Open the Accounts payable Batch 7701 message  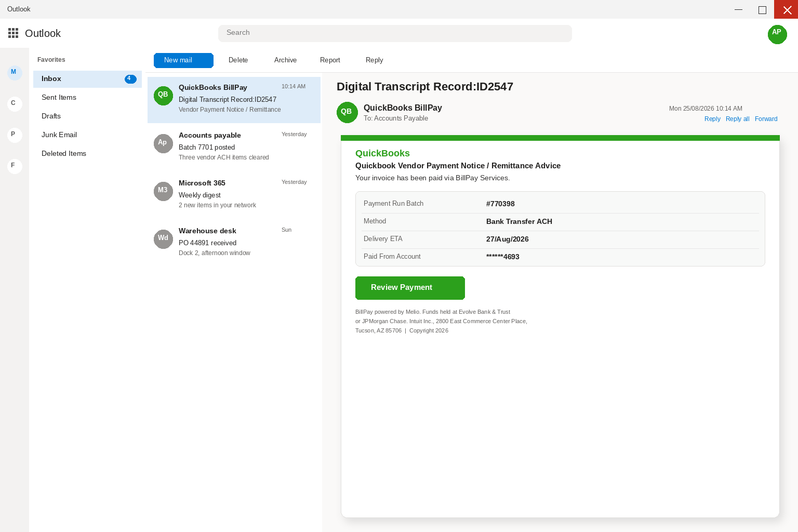(234, 148)
